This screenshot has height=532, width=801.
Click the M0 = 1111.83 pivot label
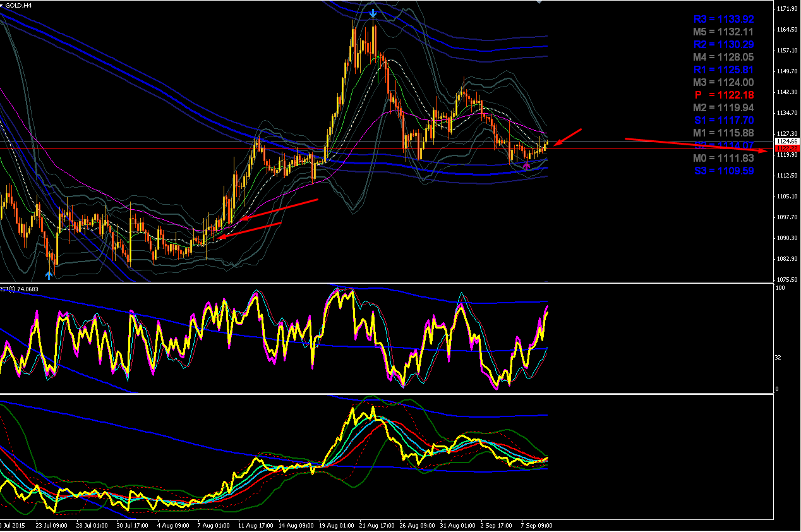point(723,158)
